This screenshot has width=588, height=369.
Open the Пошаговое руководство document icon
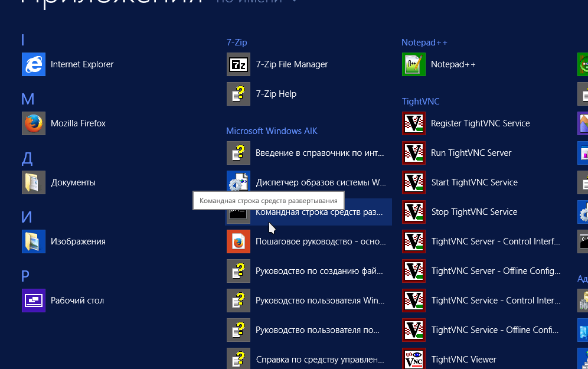pyautogui.click(x=239, y=241)
